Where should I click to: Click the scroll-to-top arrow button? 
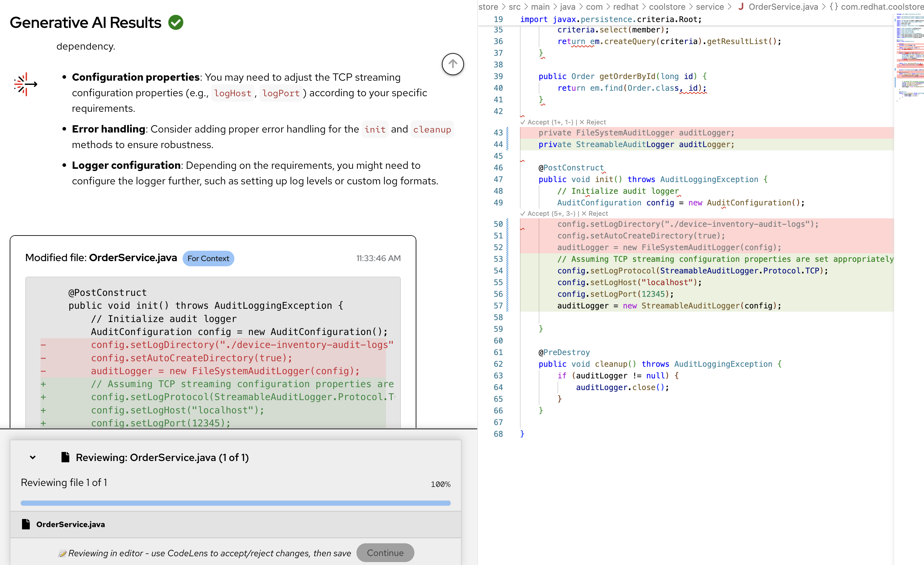point(453,64)
